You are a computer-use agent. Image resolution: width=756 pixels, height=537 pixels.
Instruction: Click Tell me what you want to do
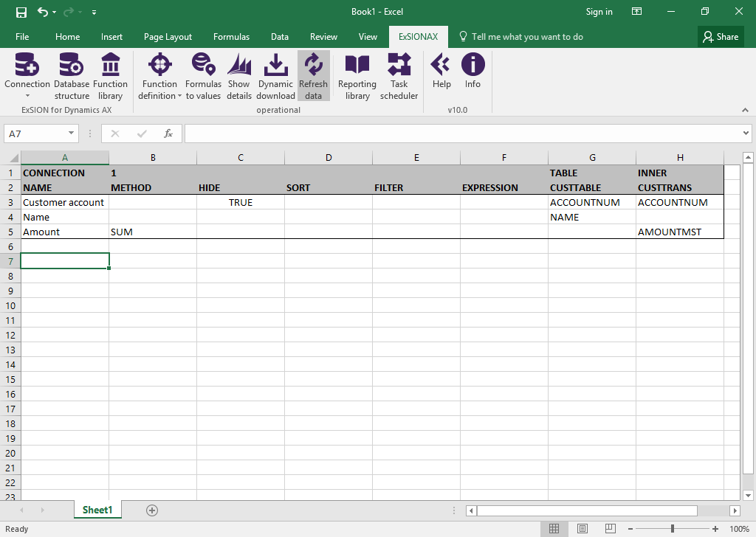521,37
